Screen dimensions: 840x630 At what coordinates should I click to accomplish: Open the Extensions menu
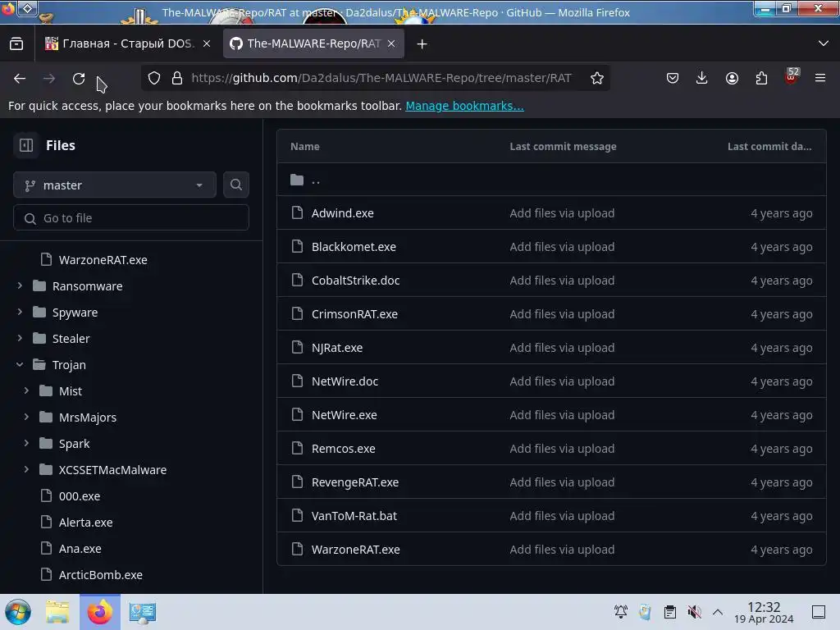[761, 78]
